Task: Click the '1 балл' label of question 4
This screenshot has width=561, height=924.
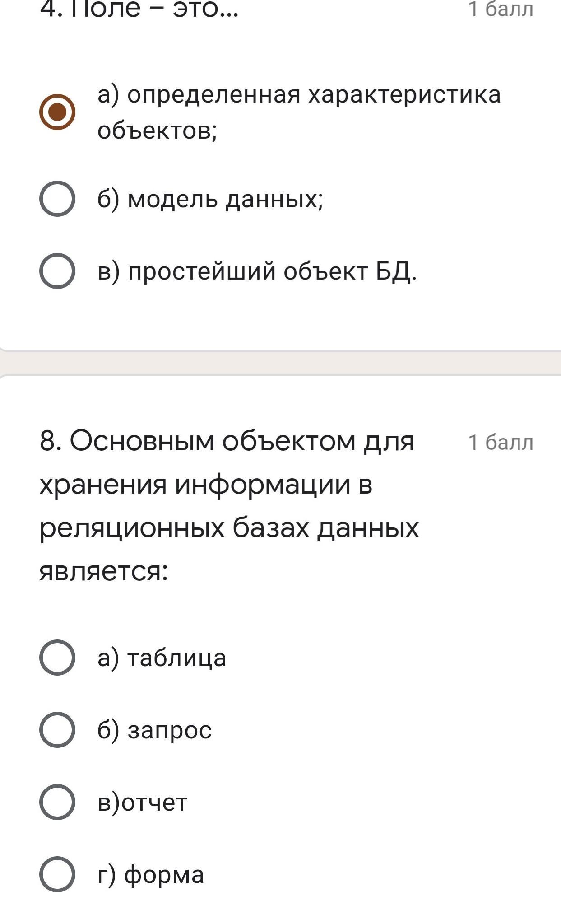Action: [x=501, y=9]
